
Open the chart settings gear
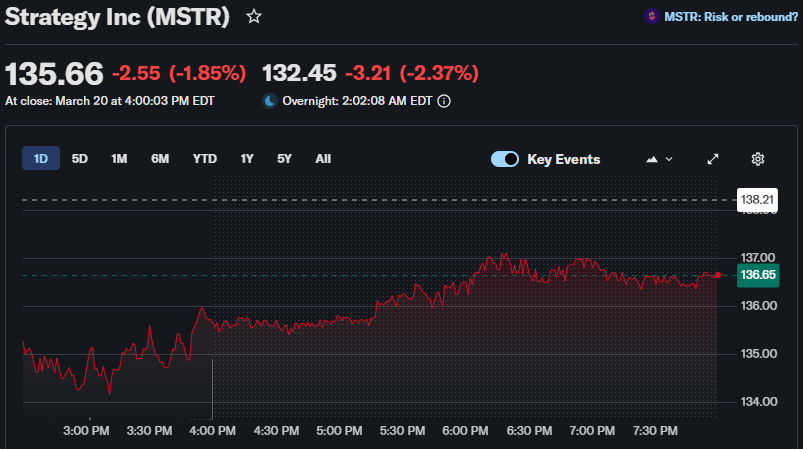[758, 159]
